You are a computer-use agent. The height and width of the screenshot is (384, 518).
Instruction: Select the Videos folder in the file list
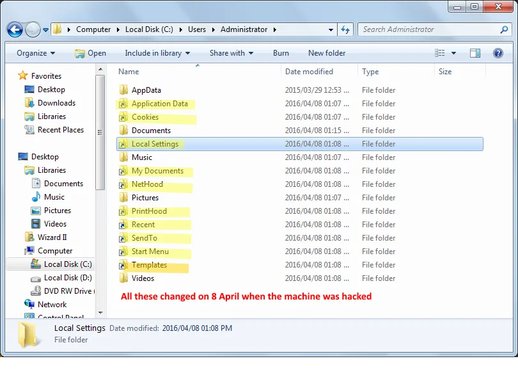click(137, 278)
